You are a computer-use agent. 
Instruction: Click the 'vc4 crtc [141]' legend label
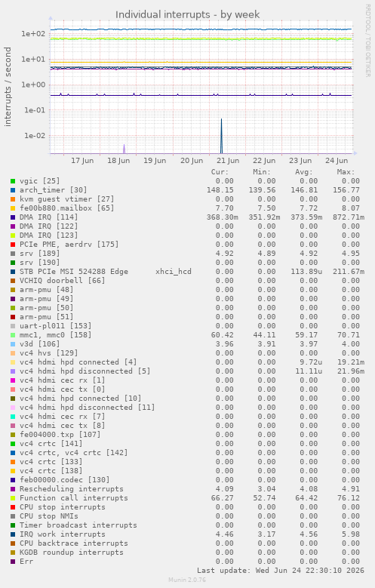[x=51, y=444]
